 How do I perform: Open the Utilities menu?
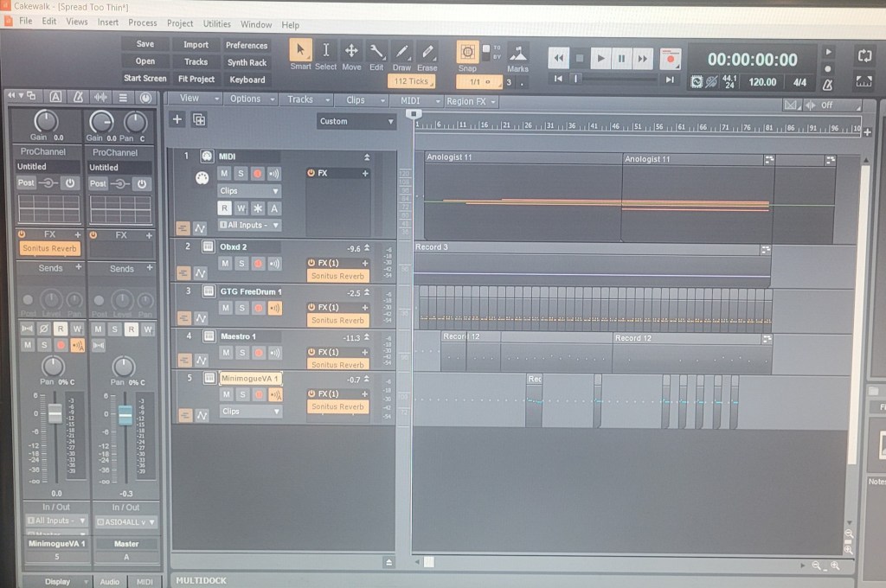tap(216, 23)
